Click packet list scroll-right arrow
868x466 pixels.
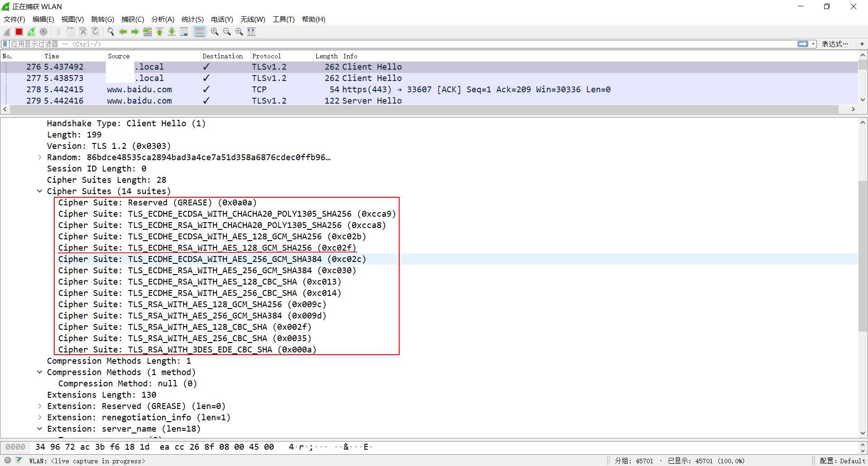pyautogui.click(x=853, y=109)
